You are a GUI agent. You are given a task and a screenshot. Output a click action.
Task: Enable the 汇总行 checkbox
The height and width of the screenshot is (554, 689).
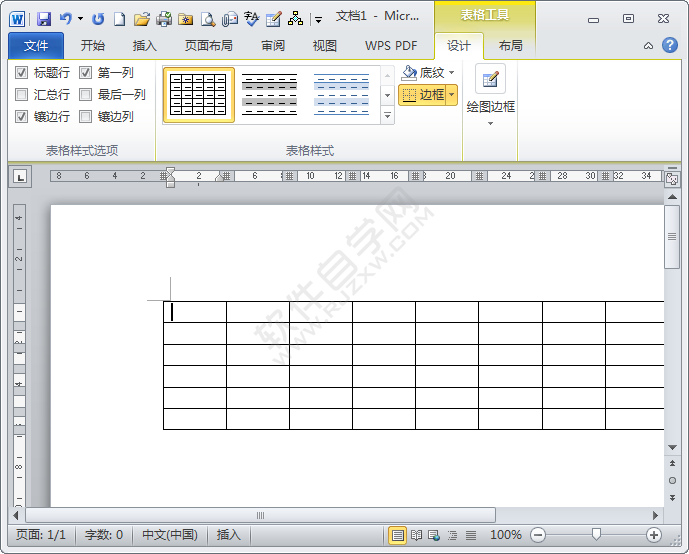point(22,95)
